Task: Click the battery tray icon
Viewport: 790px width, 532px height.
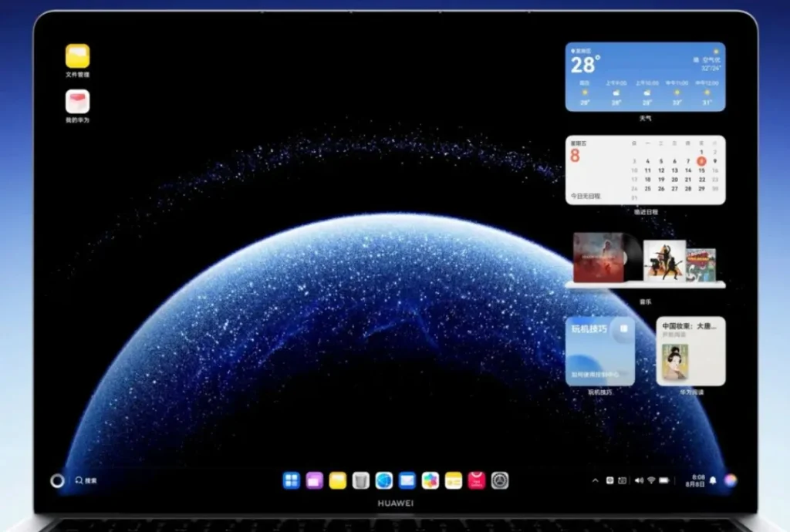Action: point(664,480)
